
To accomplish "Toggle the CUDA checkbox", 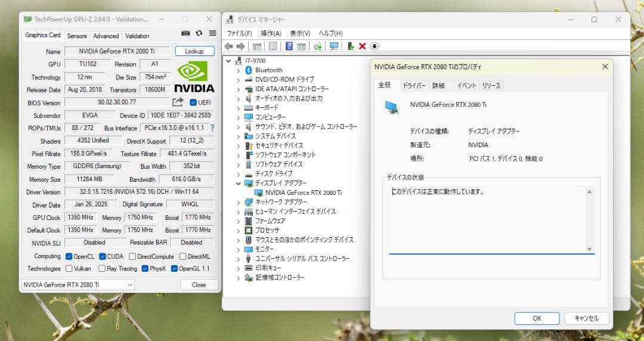I will pyautogui.click(x=103, y=256).
